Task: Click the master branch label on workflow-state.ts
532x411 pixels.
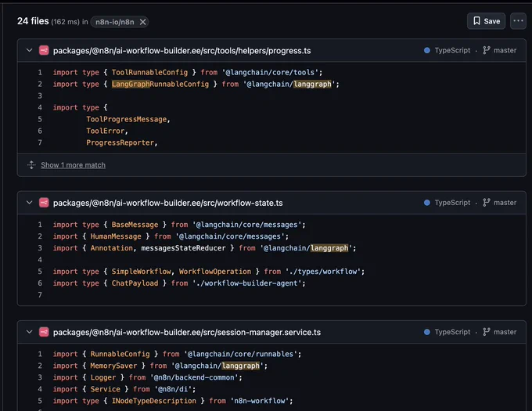Action: [x=505, y=203]
